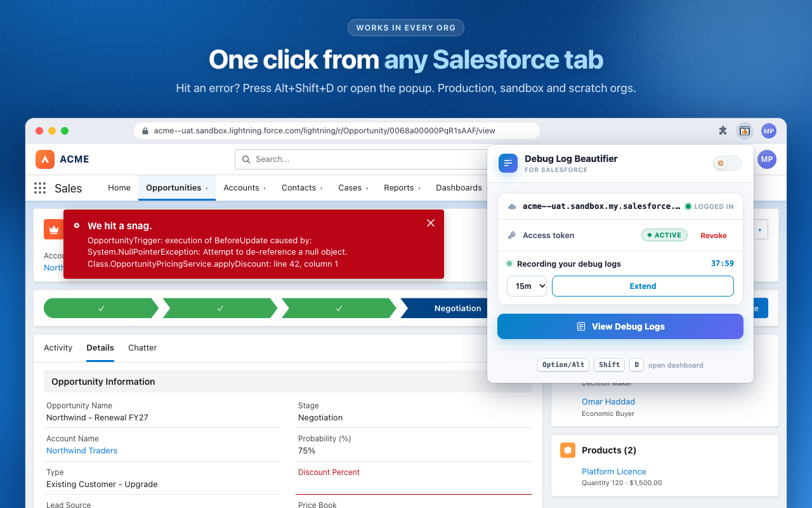Close the 'We hit a snag' error toast
Image resolution: width=812 pixels, height=508 pixels.
tap(431, 223)
